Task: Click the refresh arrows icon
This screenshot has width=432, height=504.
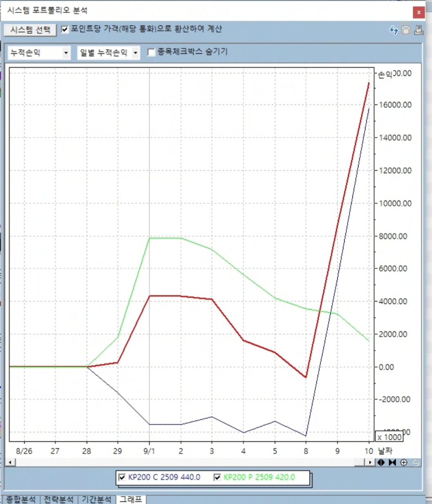Action: [x=394, y=30]
